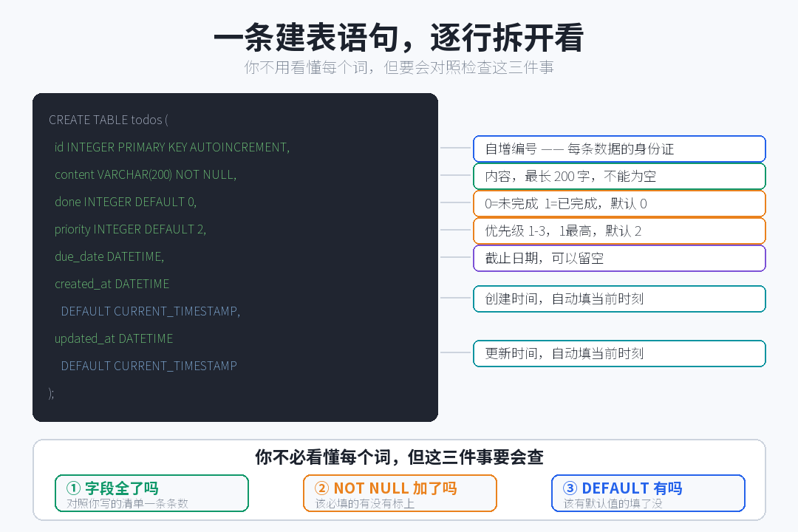Select the annotation 创建时间，自动填当前时刻
This screenshot has height=532, width=798.
[x=619, y=299]
